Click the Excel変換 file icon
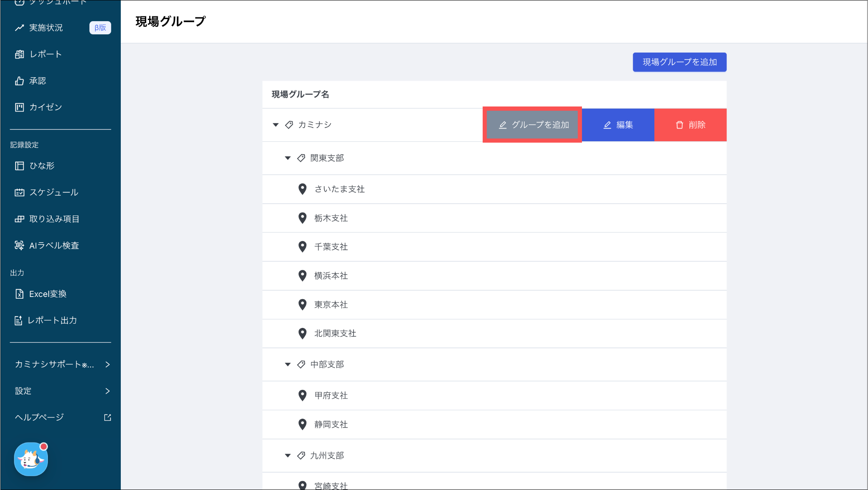 pyautogui.click(x=19, y=294)
